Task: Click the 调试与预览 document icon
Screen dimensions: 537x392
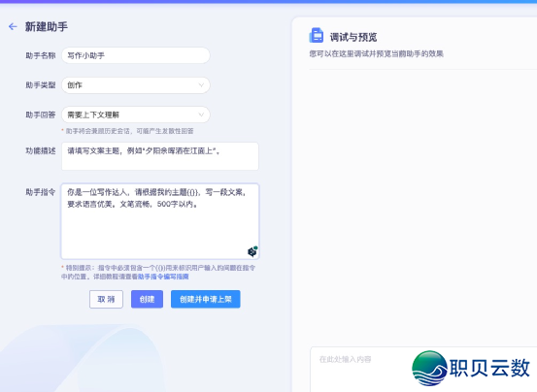Action: 317,35
